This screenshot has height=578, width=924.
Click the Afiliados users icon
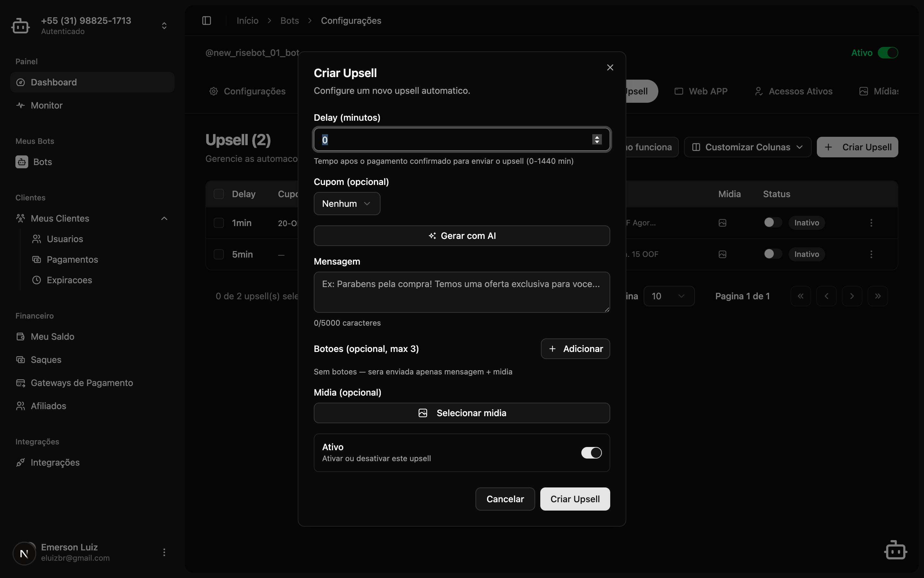[21, 406]
